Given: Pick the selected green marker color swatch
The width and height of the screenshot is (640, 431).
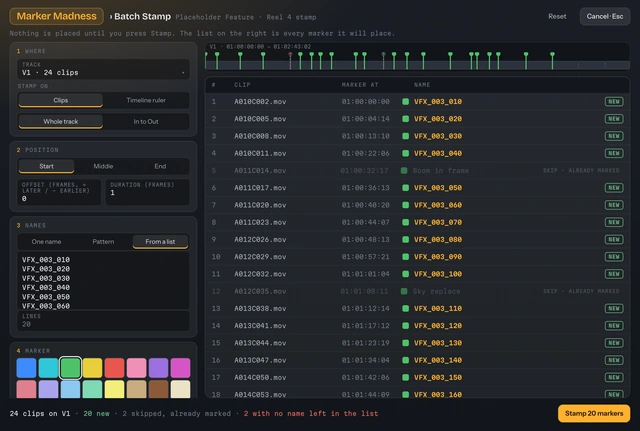Looking at the screenshot, I should pyautogui.click(x=70, y=368).
